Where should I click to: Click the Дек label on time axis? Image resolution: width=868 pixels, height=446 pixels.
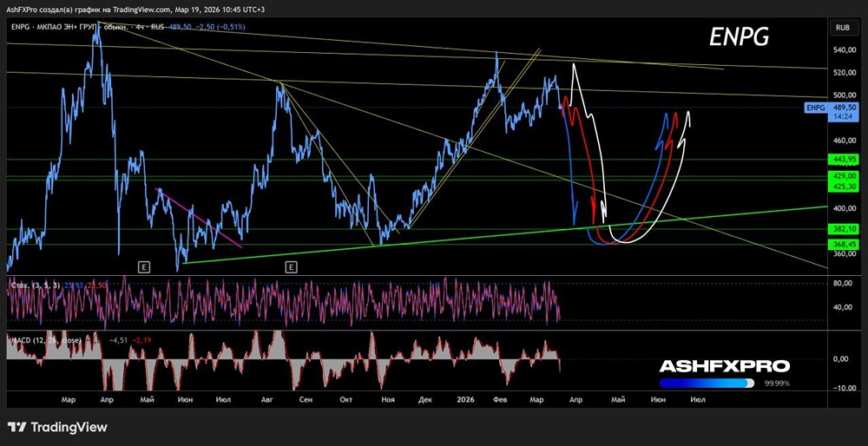pos(425,399)
